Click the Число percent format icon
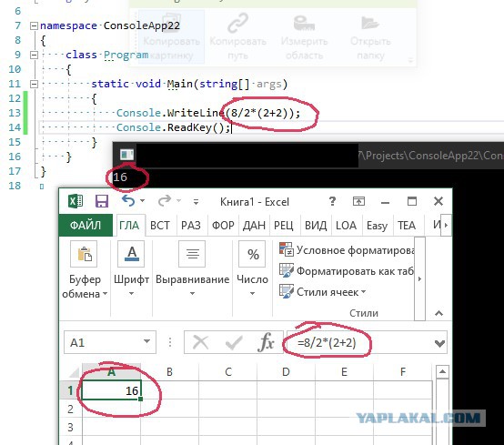The width and height of the screenshot is (504, 445). 252,254
